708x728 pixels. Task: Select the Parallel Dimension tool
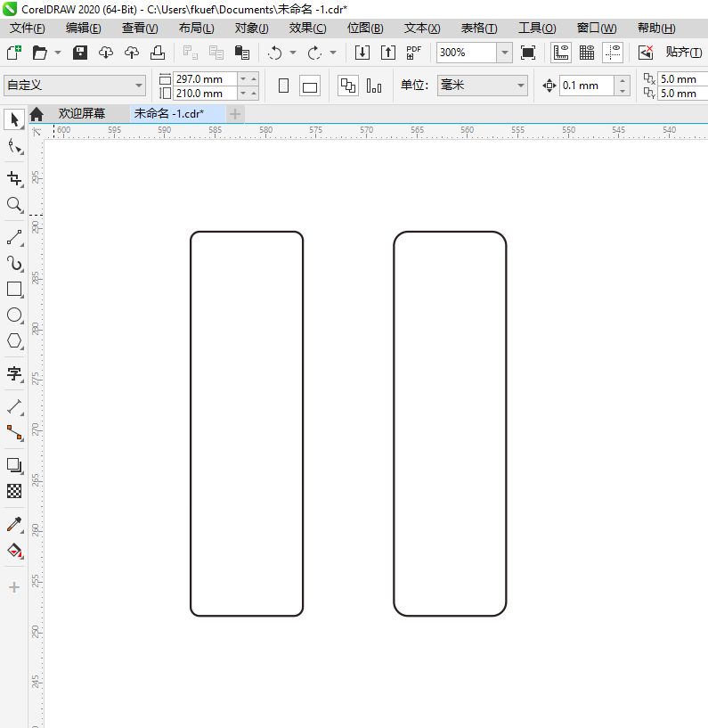[x=14, y=406]
